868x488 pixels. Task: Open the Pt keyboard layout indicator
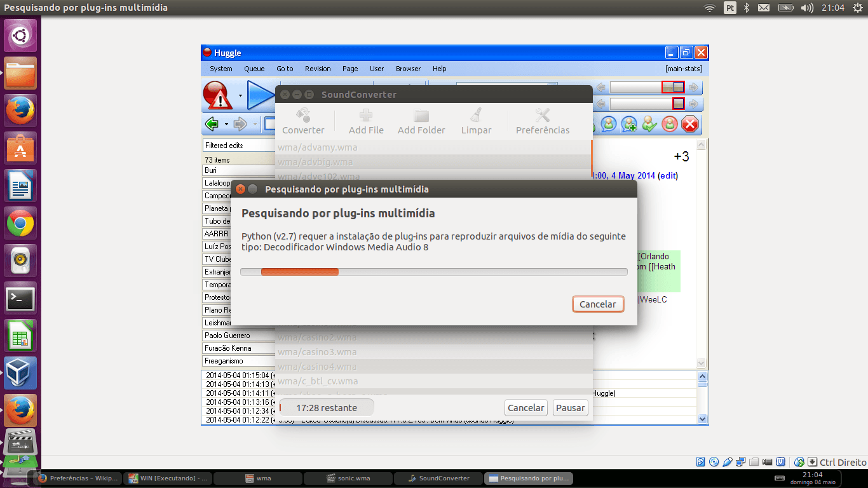[730, 8]
